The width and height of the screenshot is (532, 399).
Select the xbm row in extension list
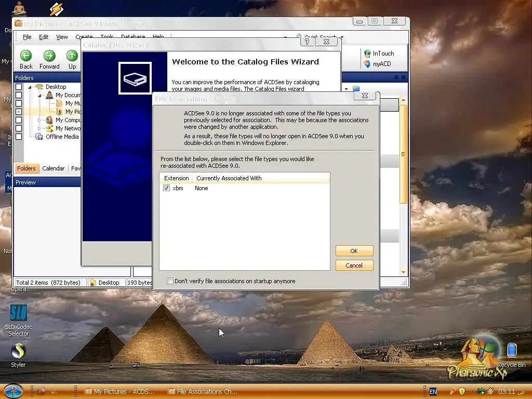click(x=244, y=188)
